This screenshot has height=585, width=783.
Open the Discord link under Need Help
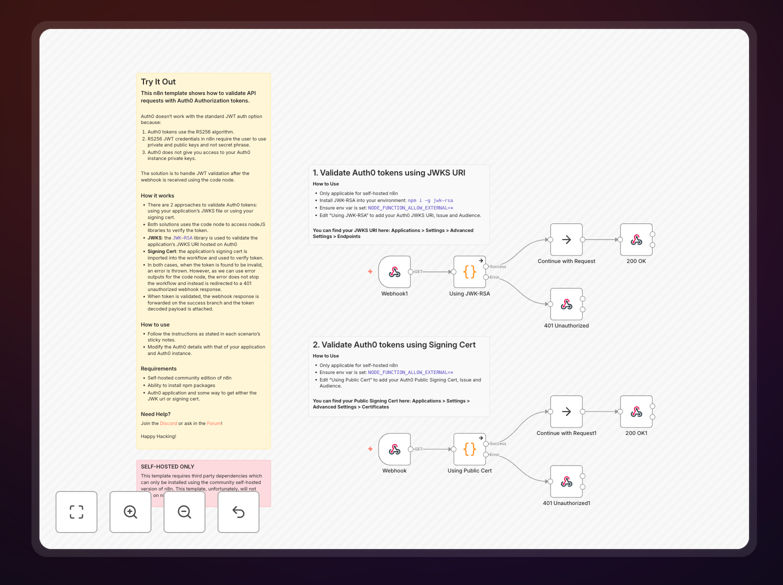(x=168, y=423)
